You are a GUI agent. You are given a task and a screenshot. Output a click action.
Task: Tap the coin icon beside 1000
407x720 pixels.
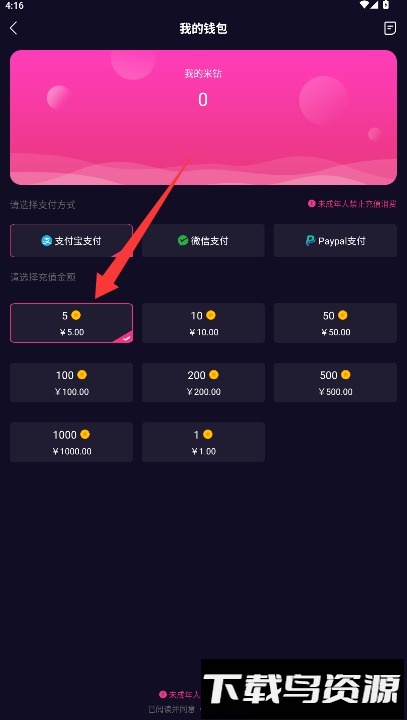(x=85, y=434)
